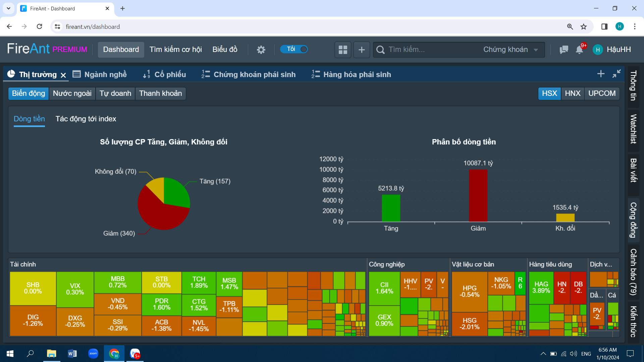Open the Biểu đồ menu
Screen dimensions: 644x362
point(225,50)
